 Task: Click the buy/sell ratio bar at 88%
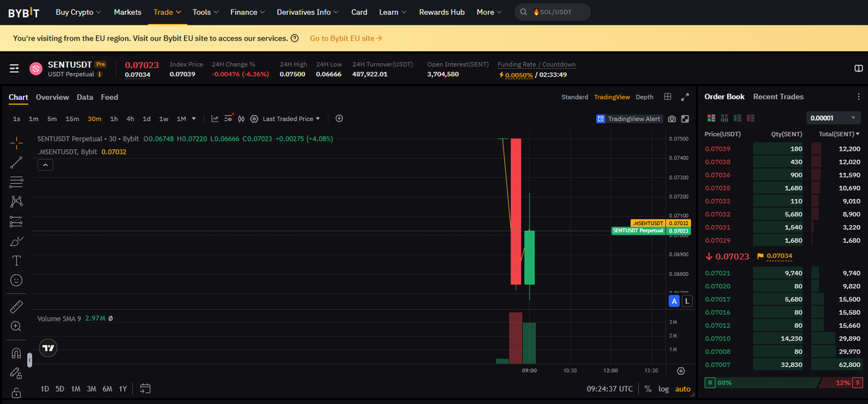[784, 382]
